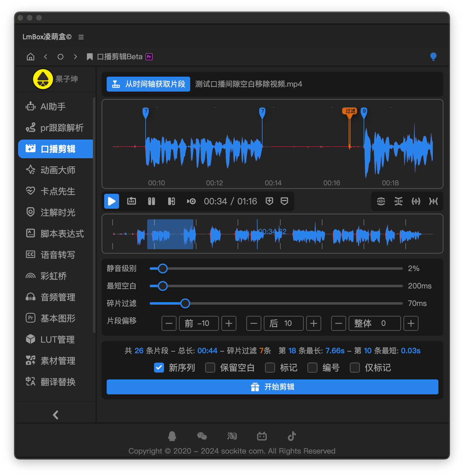Image resolution: width=464 pixels, height=476 pixels.
Task: Click the highlighted selection region in overview waveform
Action: [x=170, y=234]
